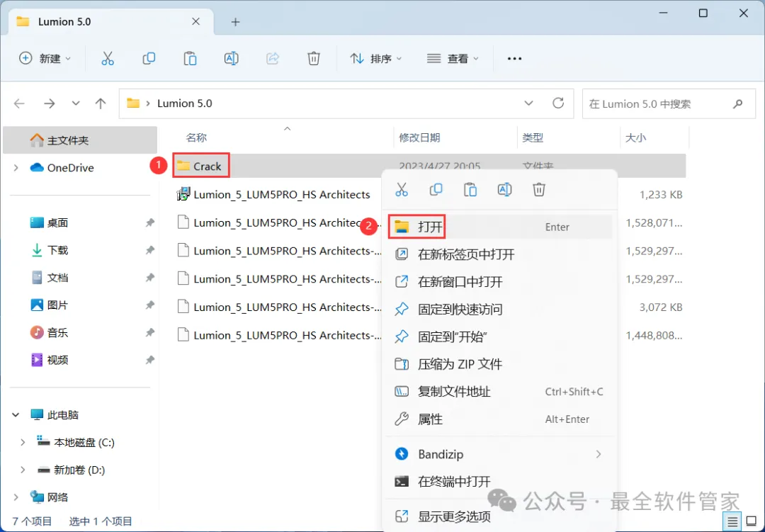Choose 复制文件地址
This screenshot has width=765, height=532.
[499, 392]
